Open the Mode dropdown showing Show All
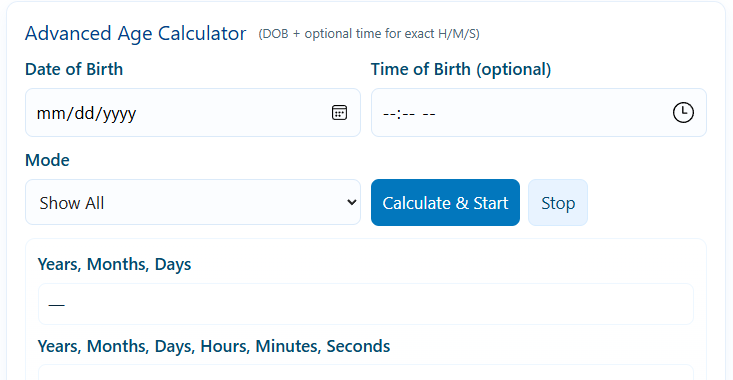Image resolution: width=733 pixels, height=380 pixels. tap(193, 202)
